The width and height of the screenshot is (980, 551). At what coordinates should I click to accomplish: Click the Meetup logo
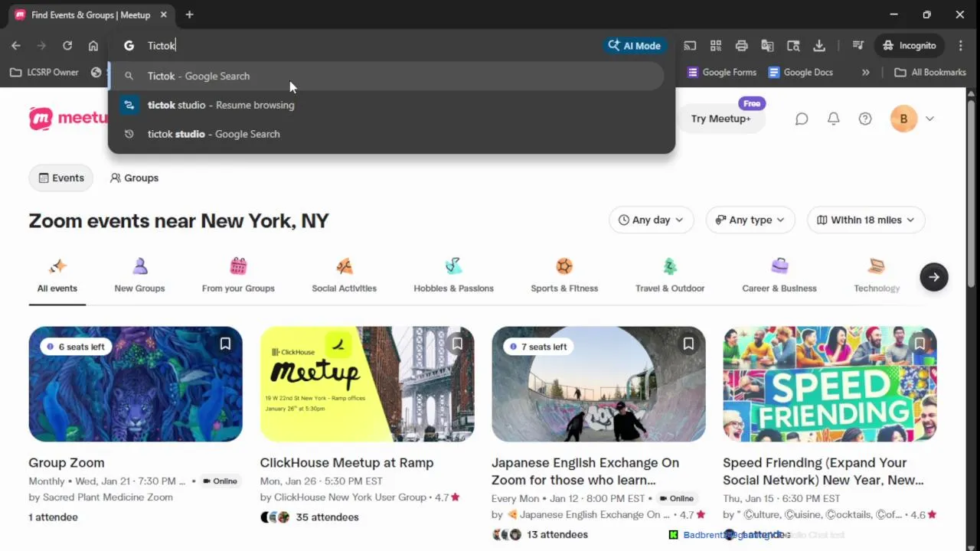[68, 118]
